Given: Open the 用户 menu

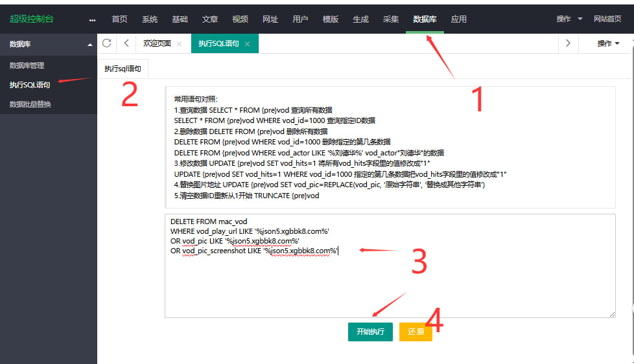Looking at the screenshot, I should [300, 19].
